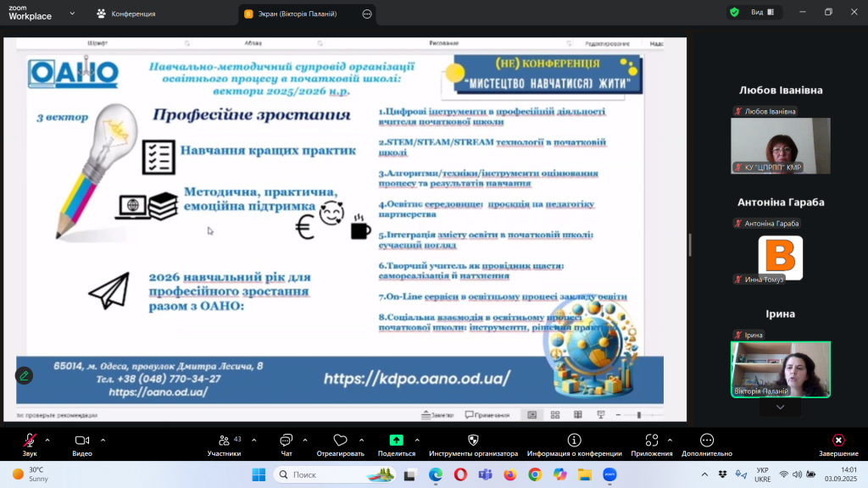Select Вікторія Паланій video thumbnail
This screenshot has width=868, height=488.
[x=781, y=369]
